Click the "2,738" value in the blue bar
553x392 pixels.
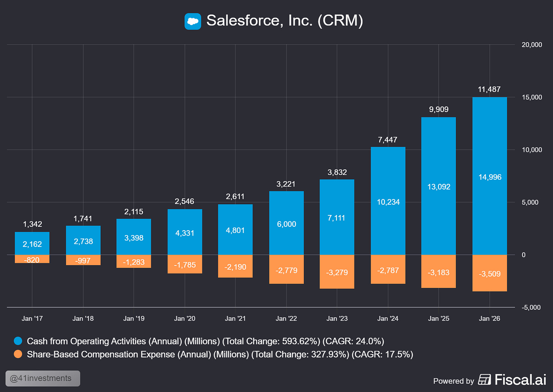83,242
